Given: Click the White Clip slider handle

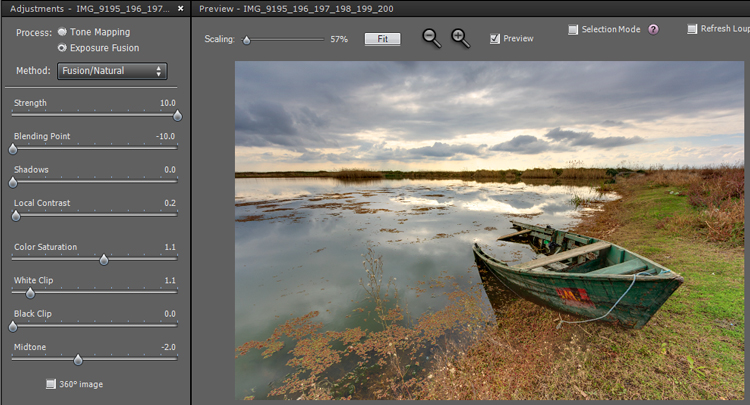Looking at the screenshot, I should 30,293.
